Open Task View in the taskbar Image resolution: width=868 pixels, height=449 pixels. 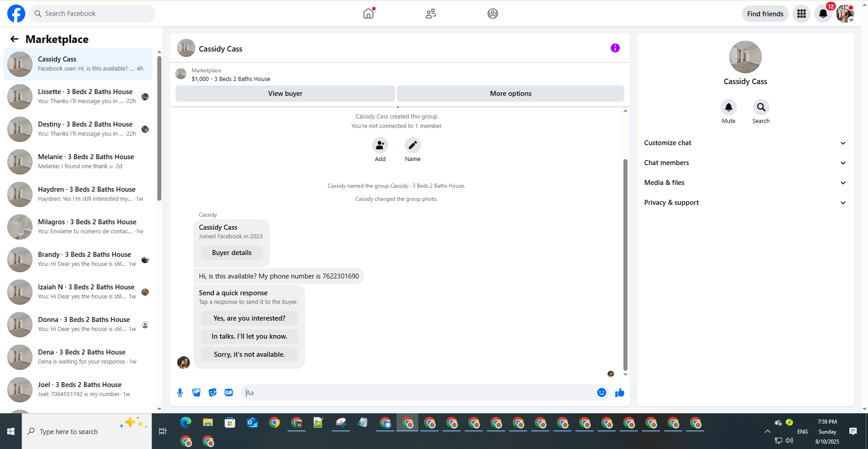pyautogui.click(x=163, y=431)
